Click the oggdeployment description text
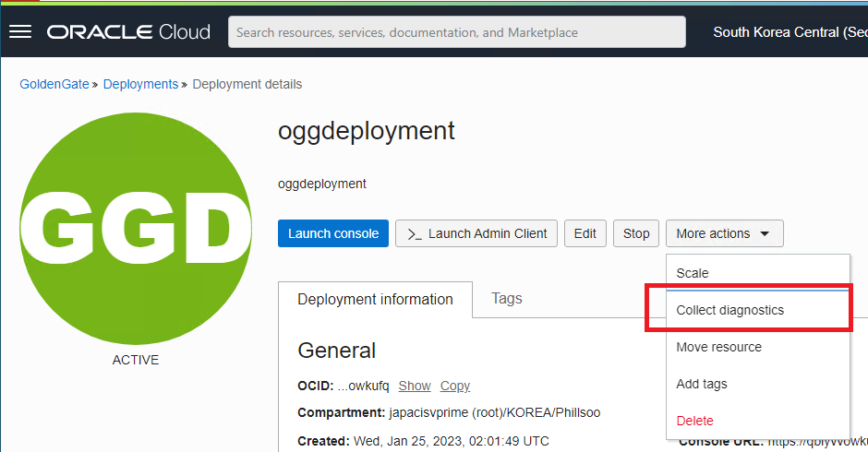The image size is (868, 452). click(x=321, y=184)
